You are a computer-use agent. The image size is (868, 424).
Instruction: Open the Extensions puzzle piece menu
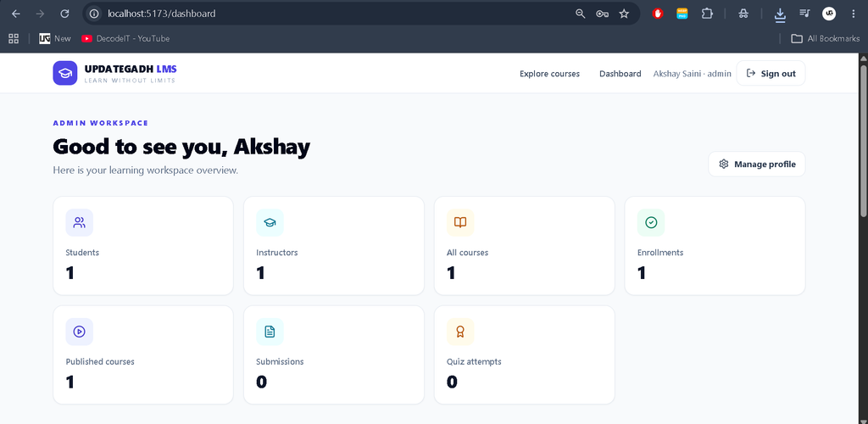(707, 14)
